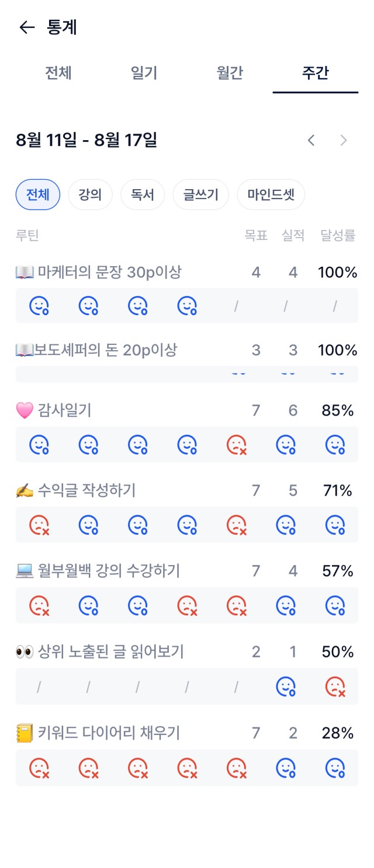This screenshot has height=868, width=374.
Task: Open the previous week with left chevron
Action: tap(311, 140)
